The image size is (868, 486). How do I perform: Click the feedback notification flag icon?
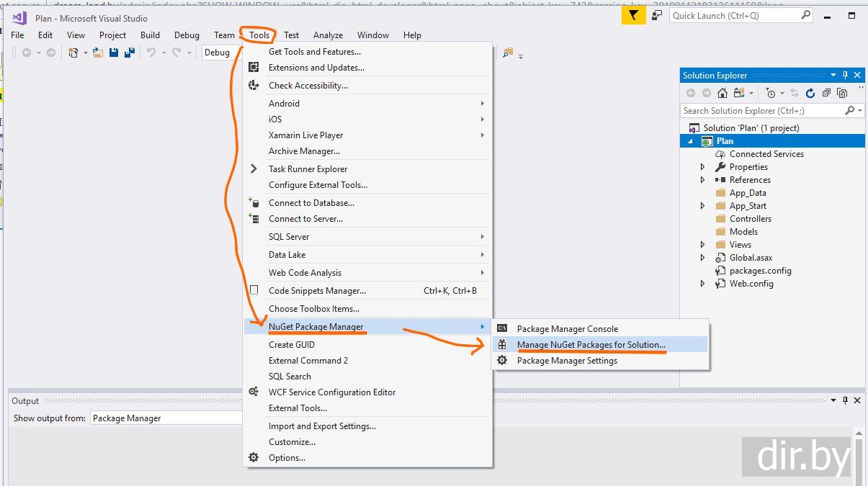pyautogui.click(x=634, y=15)
